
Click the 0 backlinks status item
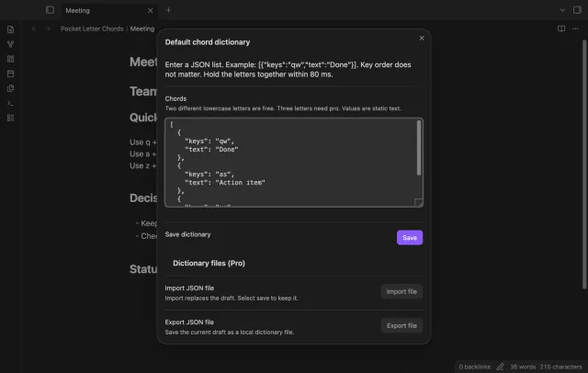pyautogui.click(x=474, y=367)
